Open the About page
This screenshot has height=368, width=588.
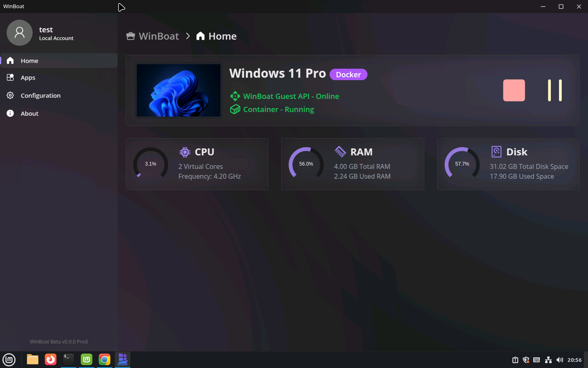pos(29,114)
